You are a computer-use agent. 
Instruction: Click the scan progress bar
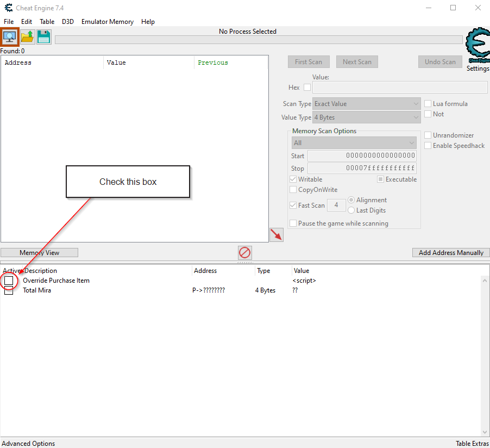pyautogui.click(x=259, y=40)
